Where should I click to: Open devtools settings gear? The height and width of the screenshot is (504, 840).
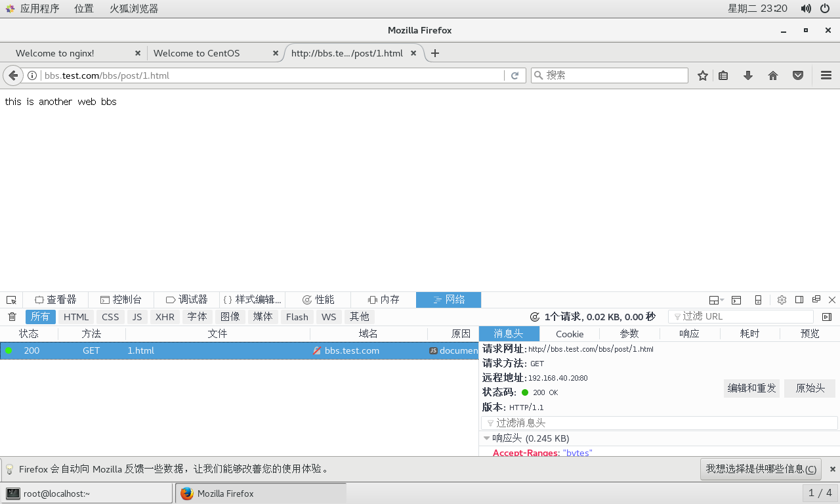pos(782,300)
